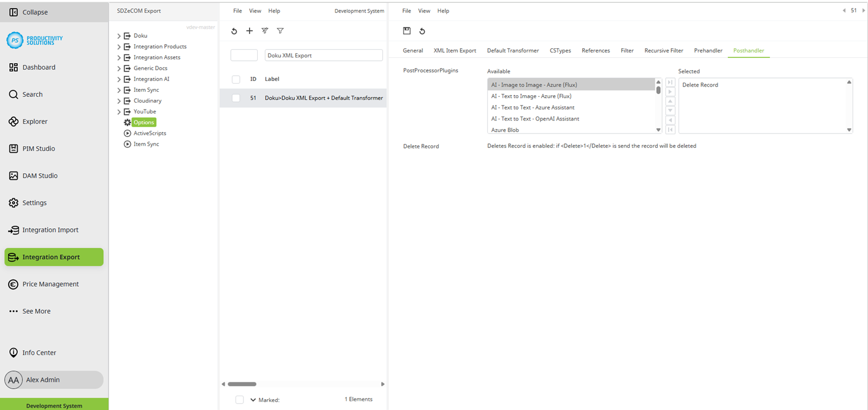Toggle the select-all checkbox in the list header
868x410 pixels.
click(x=235, y=79)
